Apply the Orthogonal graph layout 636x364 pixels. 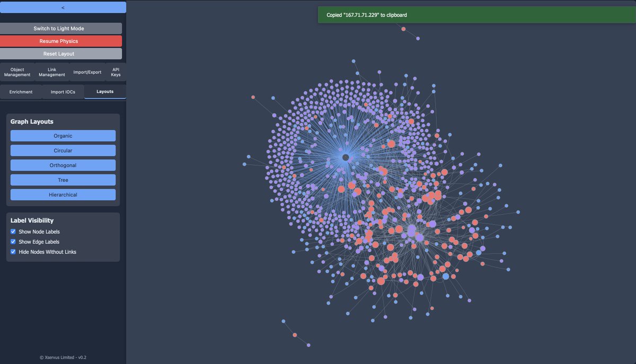(63, 165)
